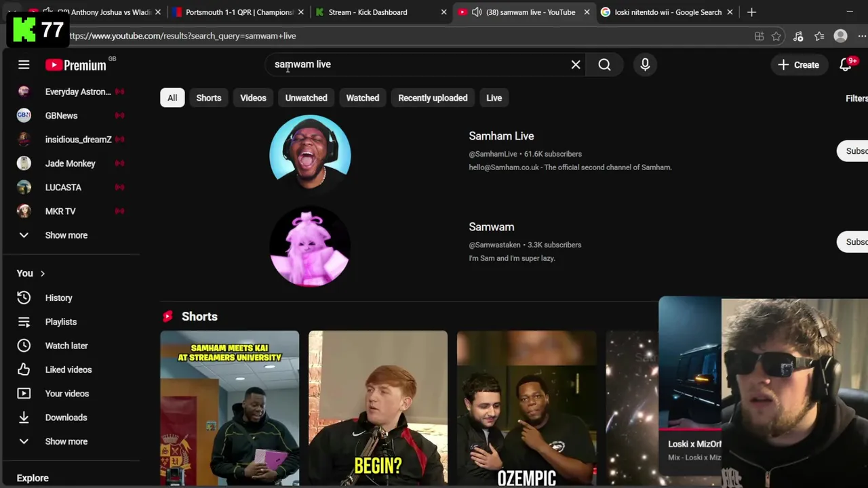Select the Watched filter chip
This screenshot has width=868, height=488.
coord(363,98)
